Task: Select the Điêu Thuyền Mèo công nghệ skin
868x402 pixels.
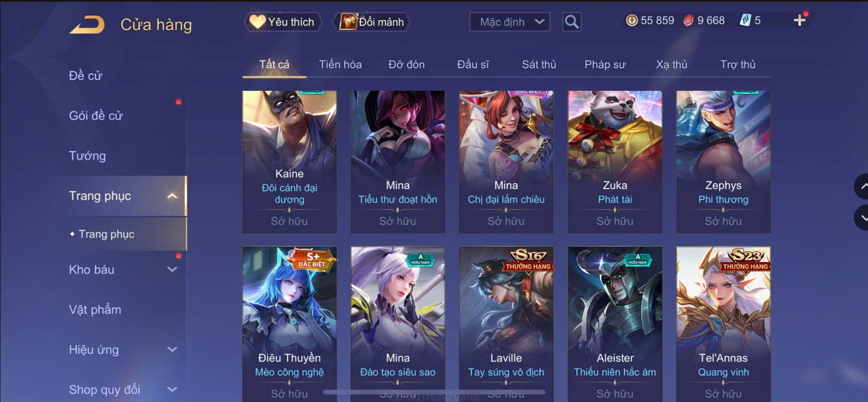Action: point(290,323)
